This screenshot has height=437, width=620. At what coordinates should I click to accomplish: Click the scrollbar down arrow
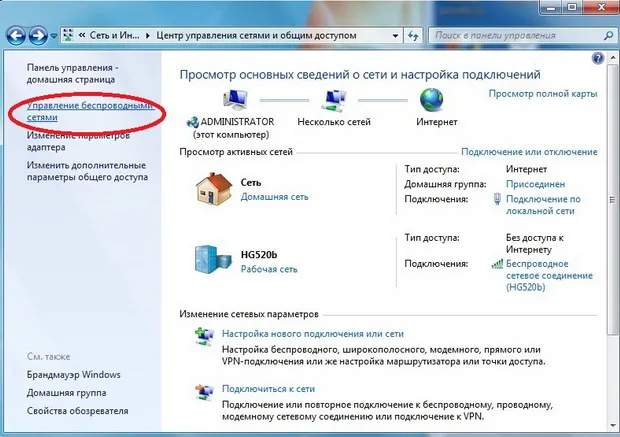[x=613, y=426]
